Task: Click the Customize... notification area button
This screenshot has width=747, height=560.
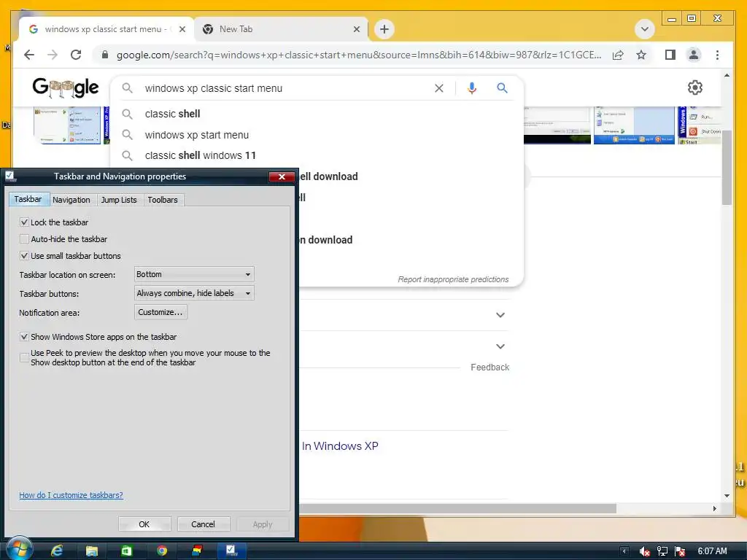Action: (x=160, y=312)
